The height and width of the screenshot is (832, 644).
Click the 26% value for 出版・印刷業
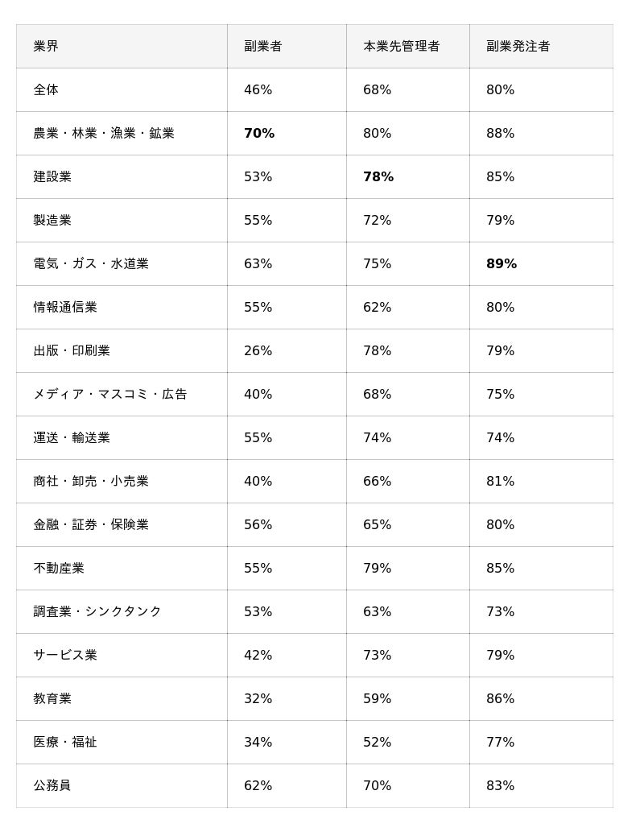258,351
